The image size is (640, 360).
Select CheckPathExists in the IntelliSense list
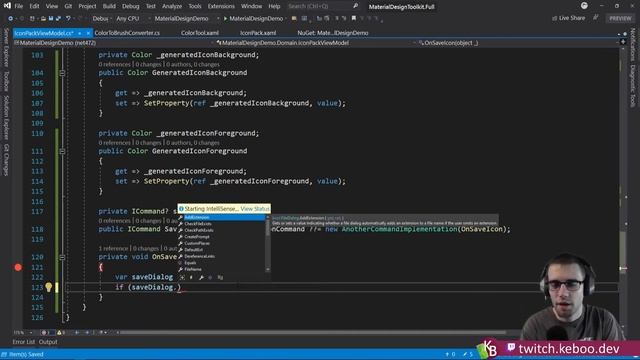[x=221, y=230]
